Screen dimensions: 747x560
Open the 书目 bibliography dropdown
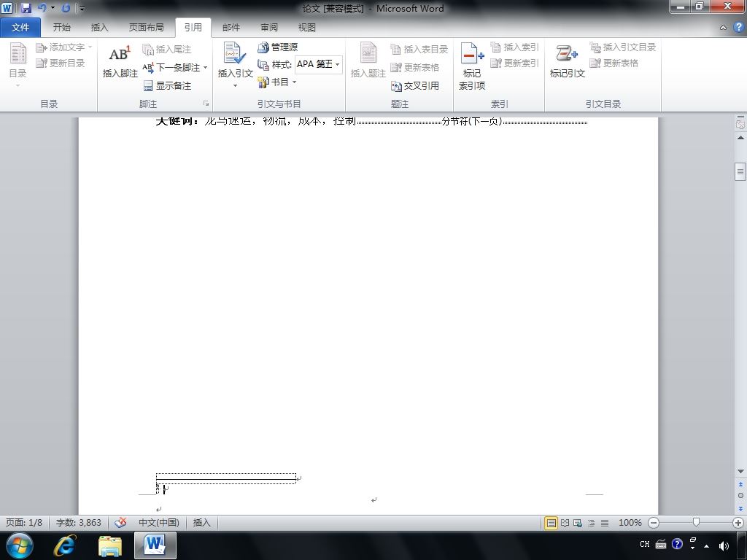pos(277,82)
